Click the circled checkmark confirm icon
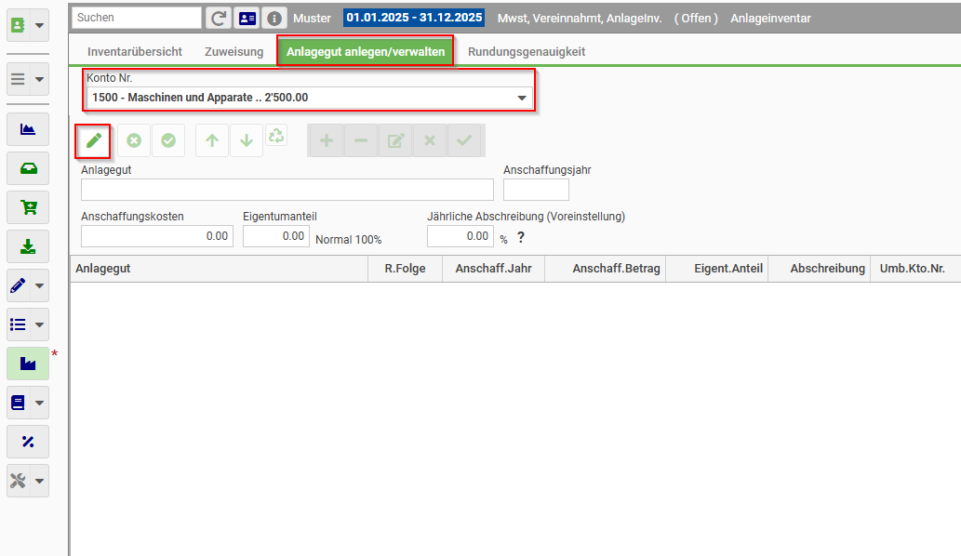This screenshot has height=556, width=961. [x=169, y=141]
